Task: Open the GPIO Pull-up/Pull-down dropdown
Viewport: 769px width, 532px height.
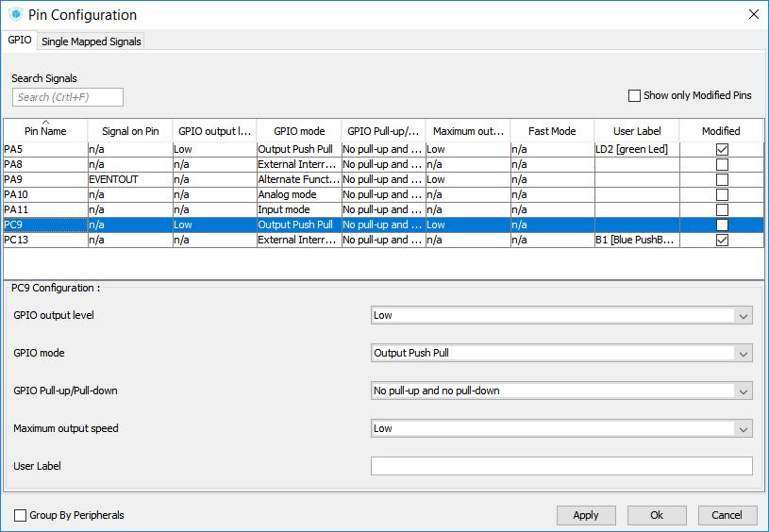Action: point(743,391)
